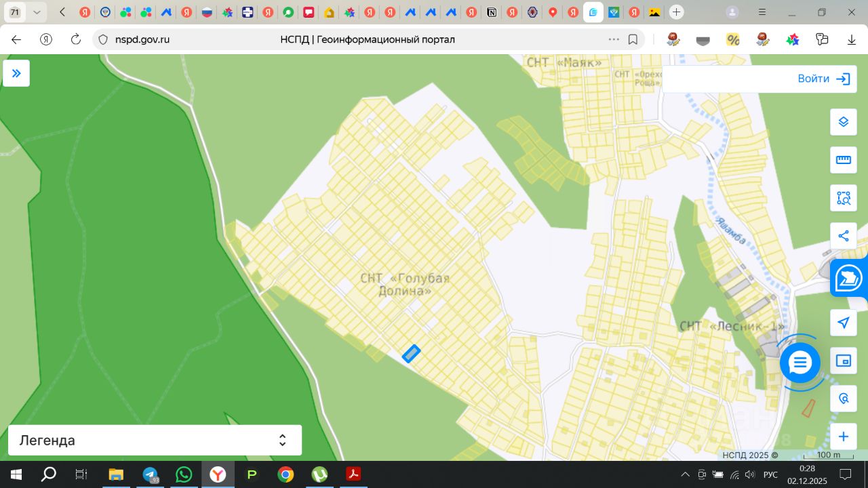
Task: Click the СНТ «Лесник-1» map label
Action: (x=732, y=327)
